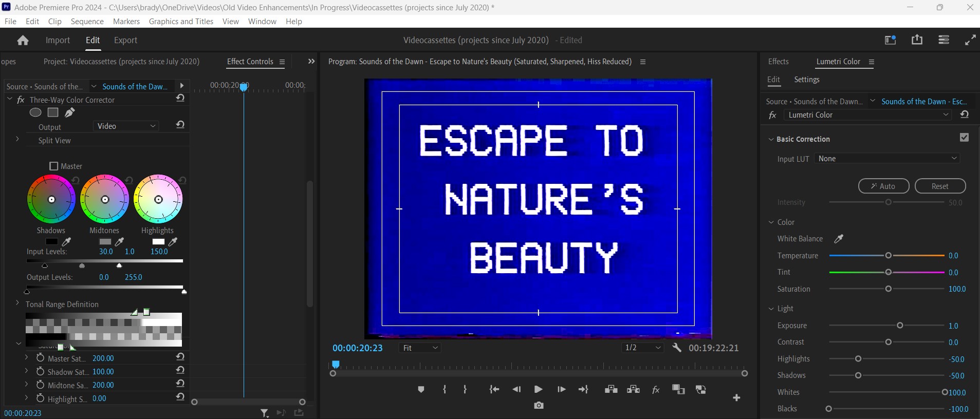Export a frame with the camera icon
The height and width of the screenshot is (419, 980).
(539, 406)
